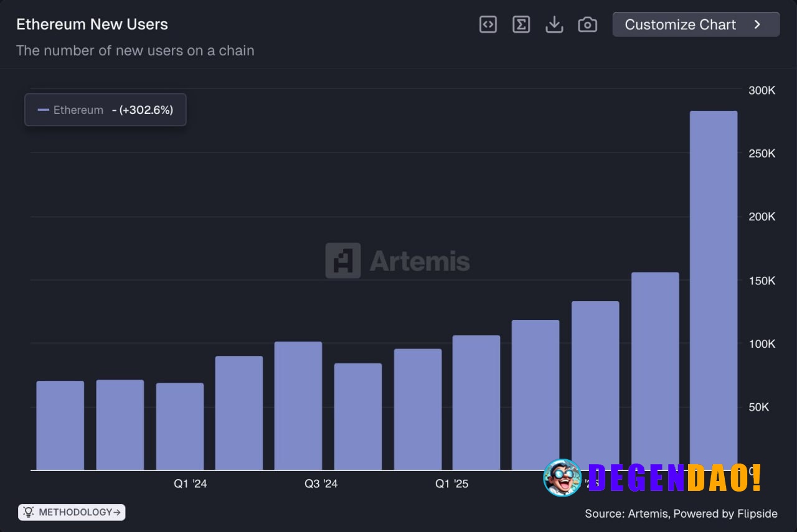Expand the METHODOLOGY arrow link
The width and height of the screenshot is (797, 532).
coord(116,512)
